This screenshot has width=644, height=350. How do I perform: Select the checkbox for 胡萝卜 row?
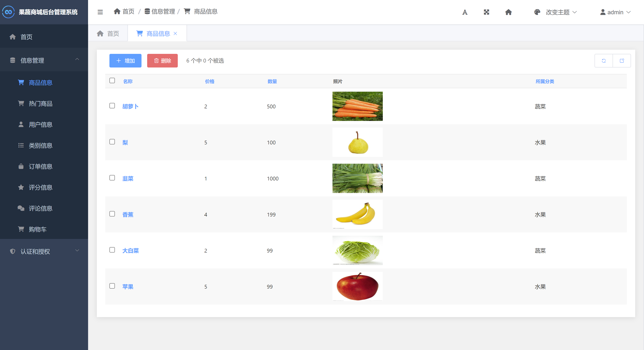pos(112,106)
